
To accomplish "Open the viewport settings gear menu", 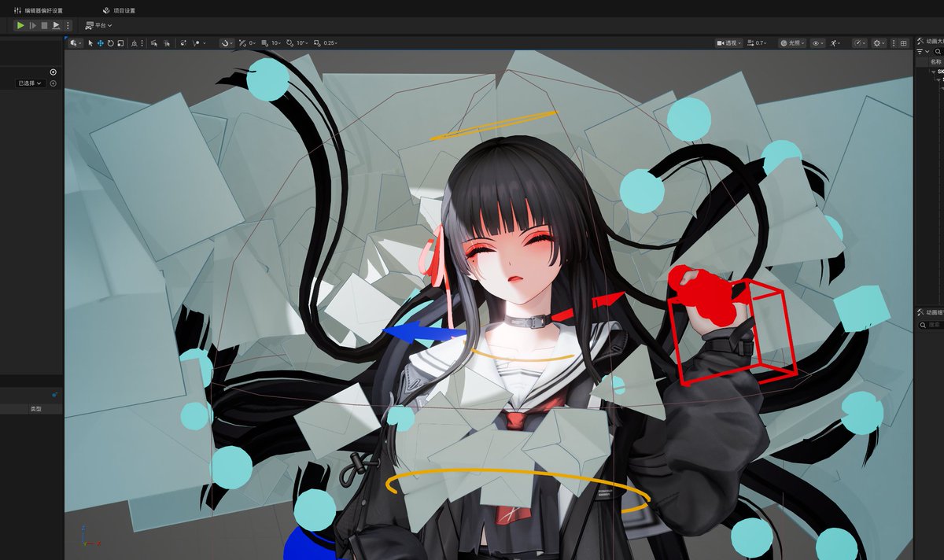I will point(879,43).
